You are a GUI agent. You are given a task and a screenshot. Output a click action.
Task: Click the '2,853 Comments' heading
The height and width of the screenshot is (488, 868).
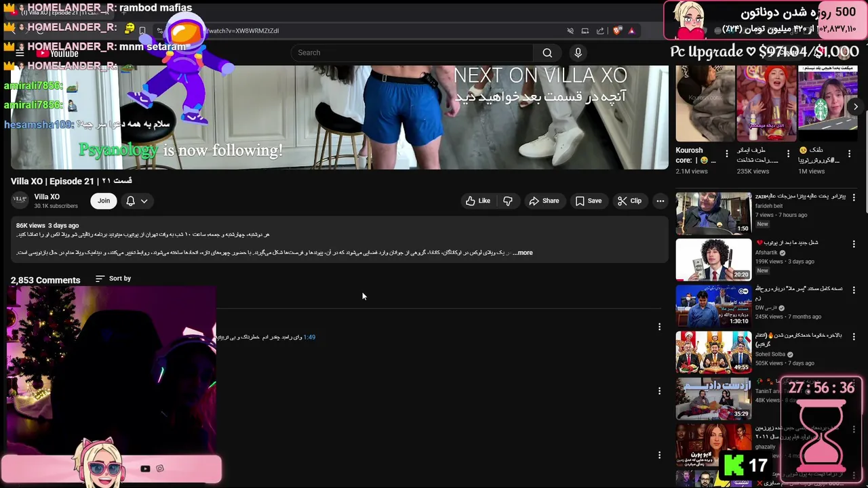point(45,280)
